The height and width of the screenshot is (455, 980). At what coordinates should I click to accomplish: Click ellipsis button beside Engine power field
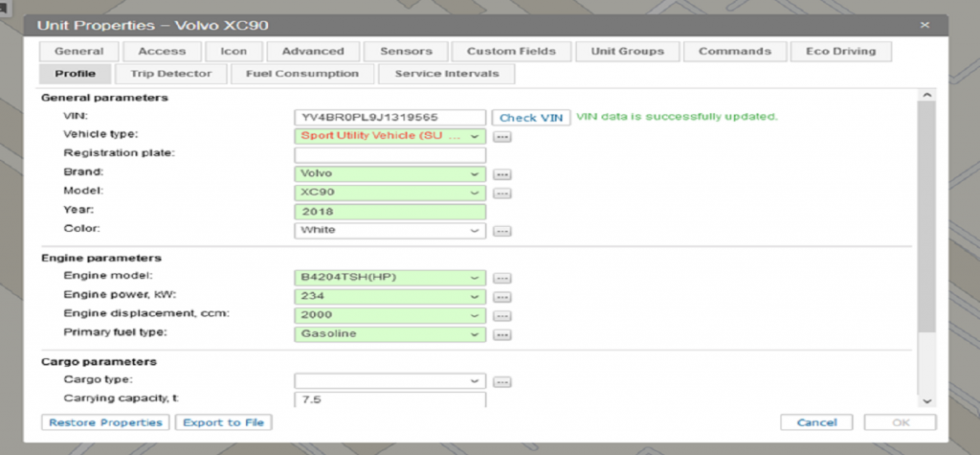pos(503,297)
